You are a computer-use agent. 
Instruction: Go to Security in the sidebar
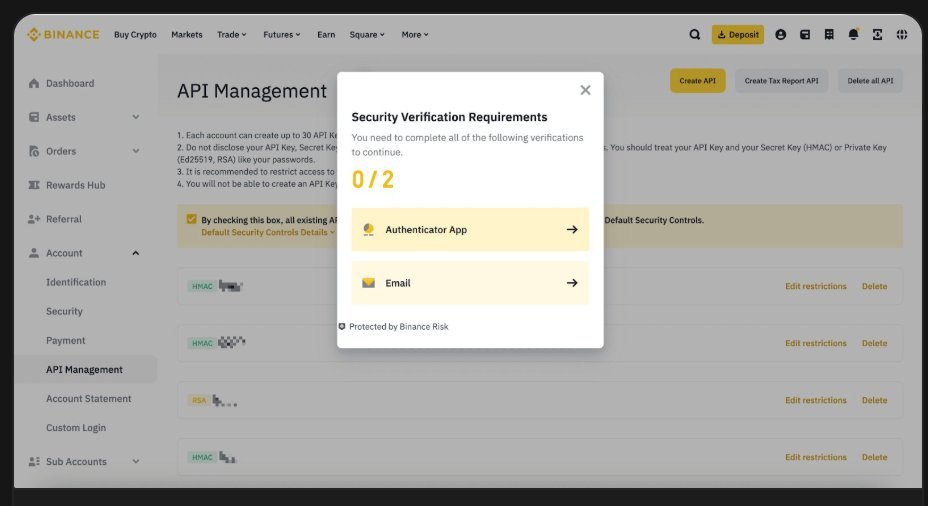click(65, 311)
